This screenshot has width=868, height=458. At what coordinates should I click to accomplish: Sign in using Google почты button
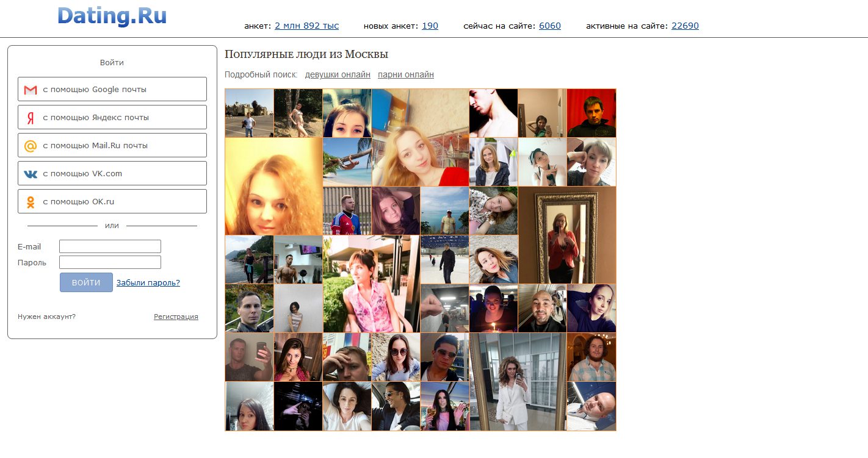click(112, 89)
